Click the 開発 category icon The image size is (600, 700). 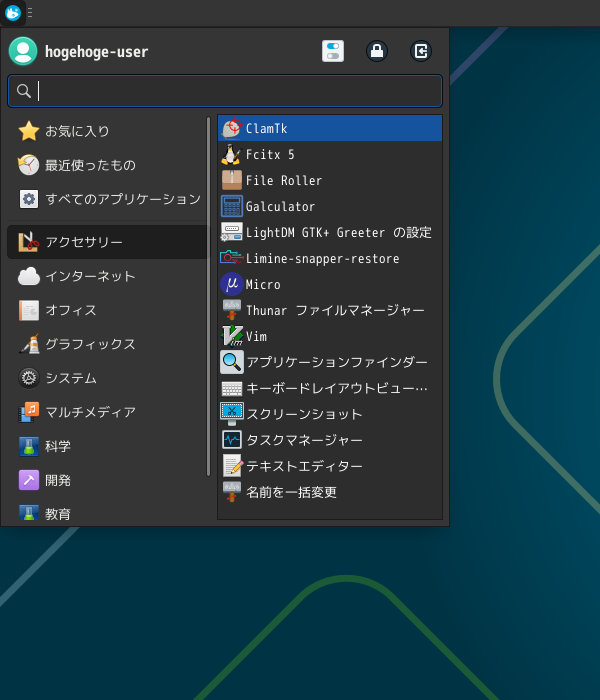[29, 480]
